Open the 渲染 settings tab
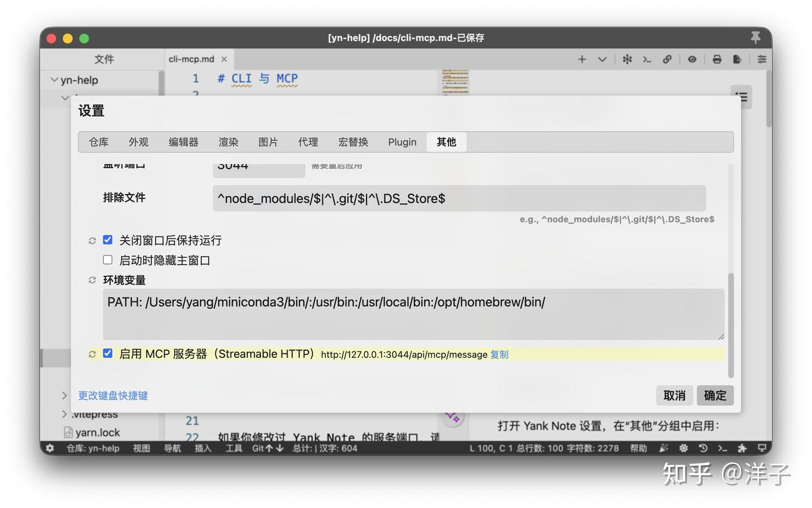Viewport: 812px width, 508px height. [x=228, y=142]
